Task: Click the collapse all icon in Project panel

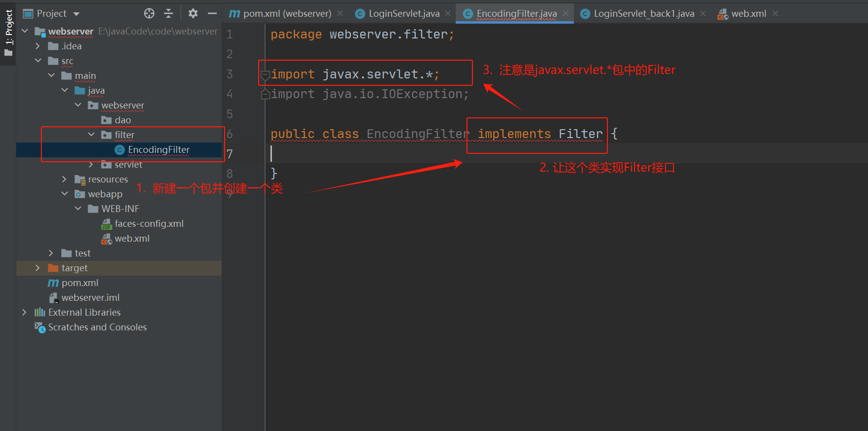Action: (168, 13)
